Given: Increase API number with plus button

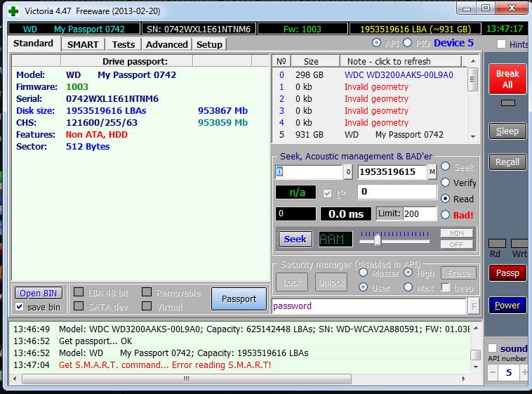Looking at the screenshot, I should pos(524,373).
